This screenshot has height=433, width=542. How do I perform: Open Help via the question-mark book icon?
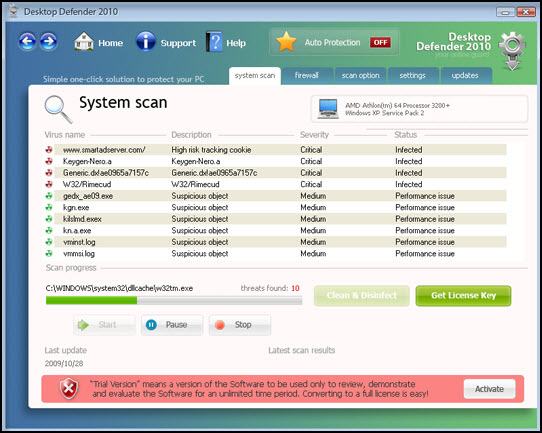click(x=214, y=41)
